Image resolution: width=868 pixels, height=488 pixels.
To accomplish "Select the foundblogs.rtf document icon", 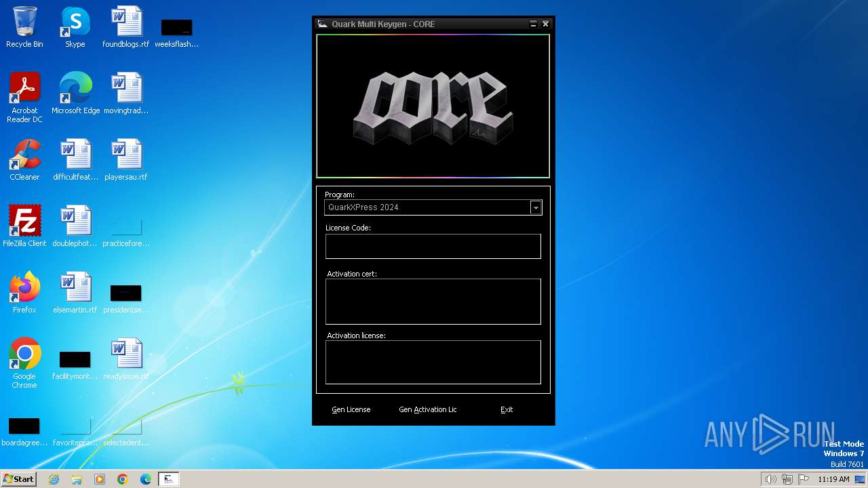I will click(x=126, y=28).
